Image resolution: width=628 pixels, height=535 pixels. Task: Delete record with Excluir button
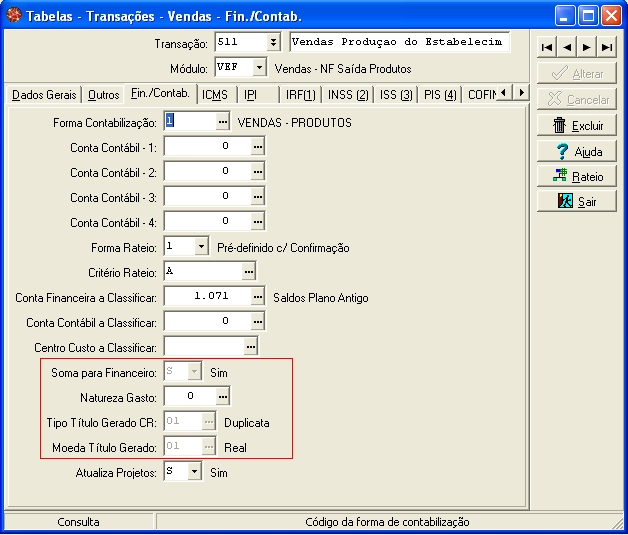(x=576, y=125)
